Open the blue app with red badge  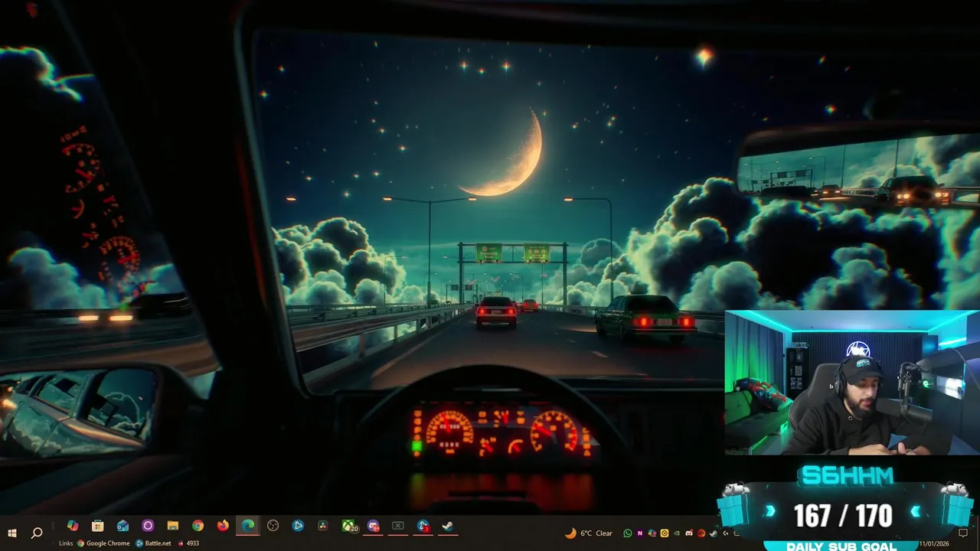coord(423,526)
